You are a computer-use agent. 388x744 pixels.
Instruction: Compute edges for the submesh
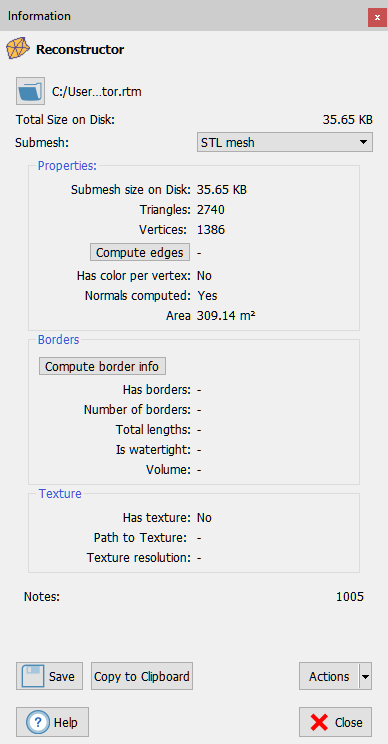tap(140, 252)
